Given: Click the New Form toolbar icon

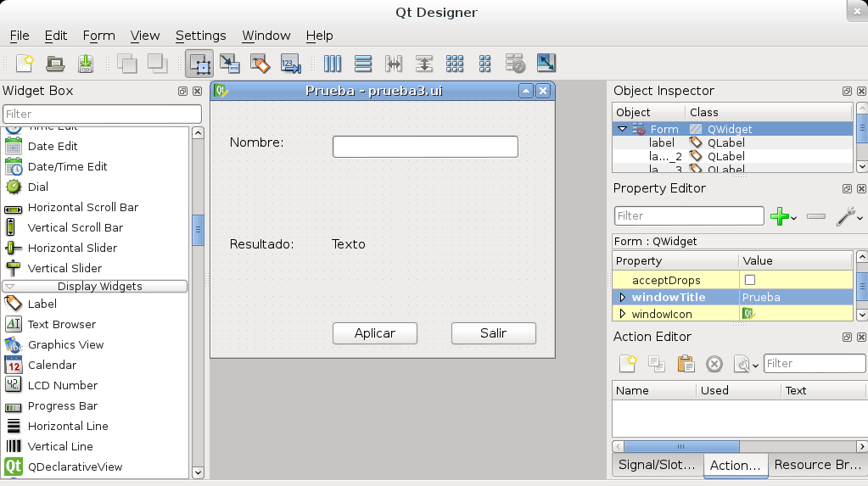Looking at the screenshot, I should tap(25, 63).
